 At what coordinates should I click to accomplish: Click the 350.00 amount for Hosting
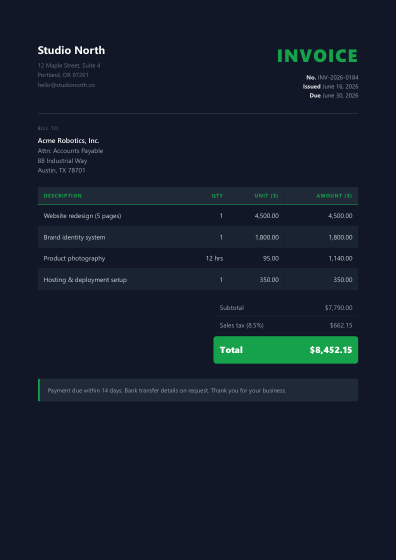(x=343, y=280)
